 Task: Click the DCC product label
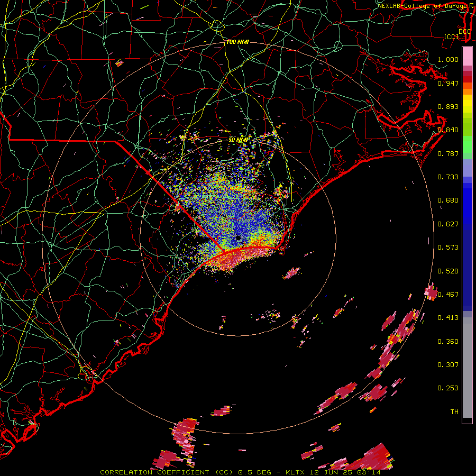pos(464,32)
